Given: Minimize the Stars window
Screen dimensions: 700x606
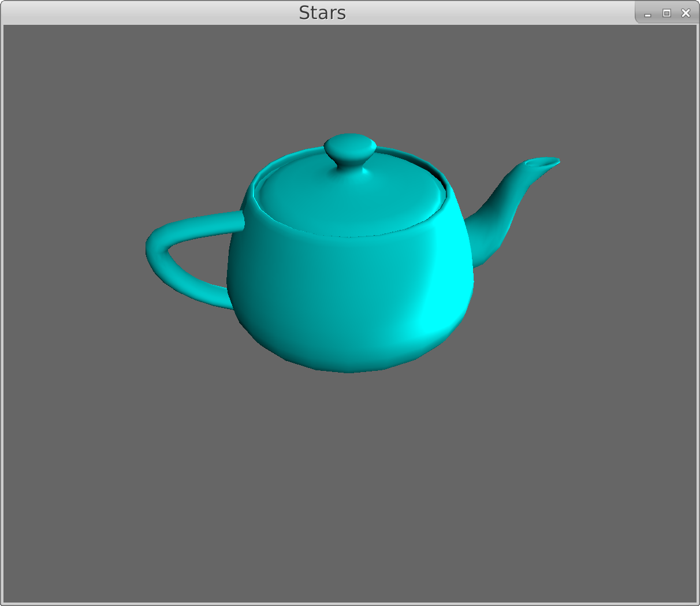Looking at the screenshot, I should 647,14.
